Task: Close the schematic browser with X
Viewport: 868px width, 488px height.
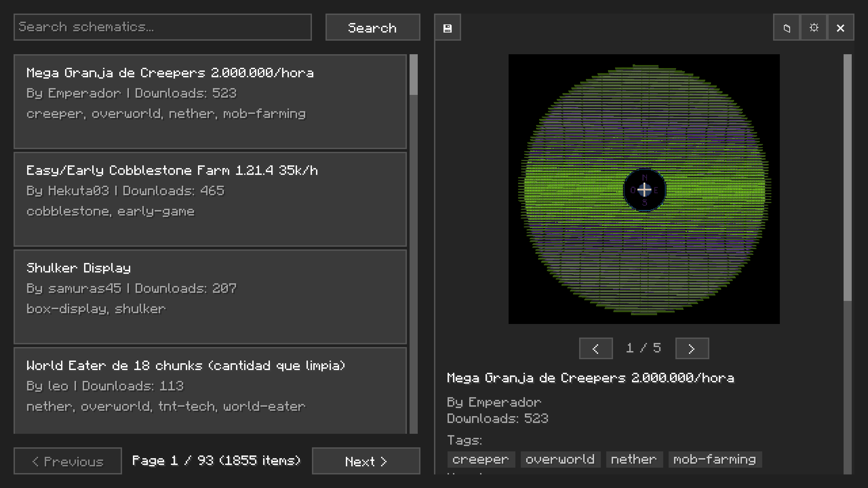Action: click(841, 27)
